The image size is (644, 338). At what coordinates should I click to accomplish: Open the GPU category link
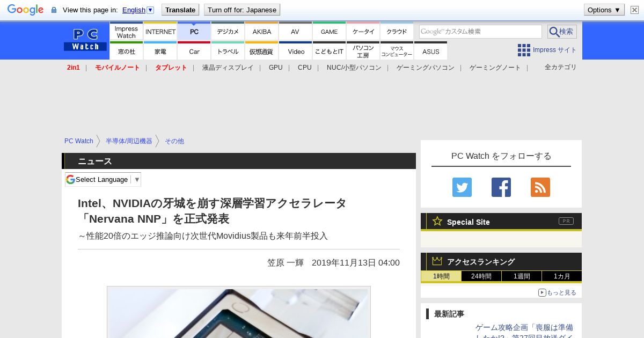(x=276, y=68)
